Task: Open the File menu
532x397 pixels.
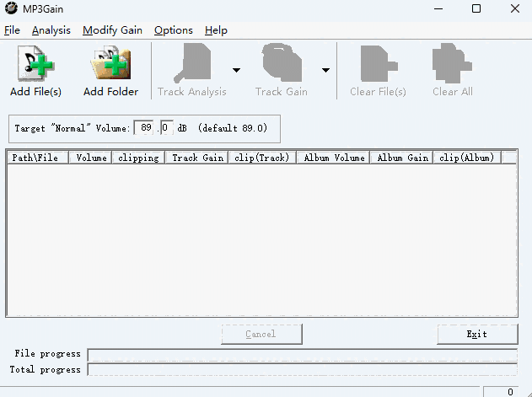Action: pyautogui.click(x=12, y=30)
